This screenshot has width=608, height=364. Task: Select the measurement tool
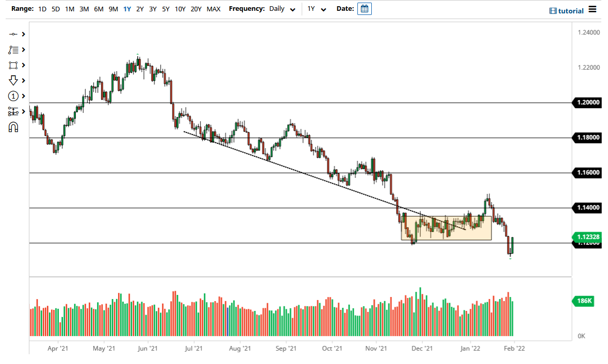(14, 111)
